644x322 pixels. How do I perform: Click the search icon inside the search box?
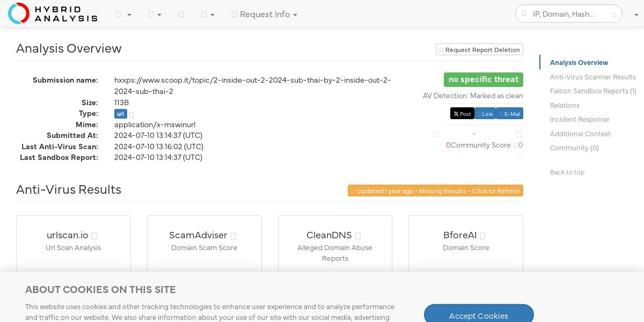[614, 14]
